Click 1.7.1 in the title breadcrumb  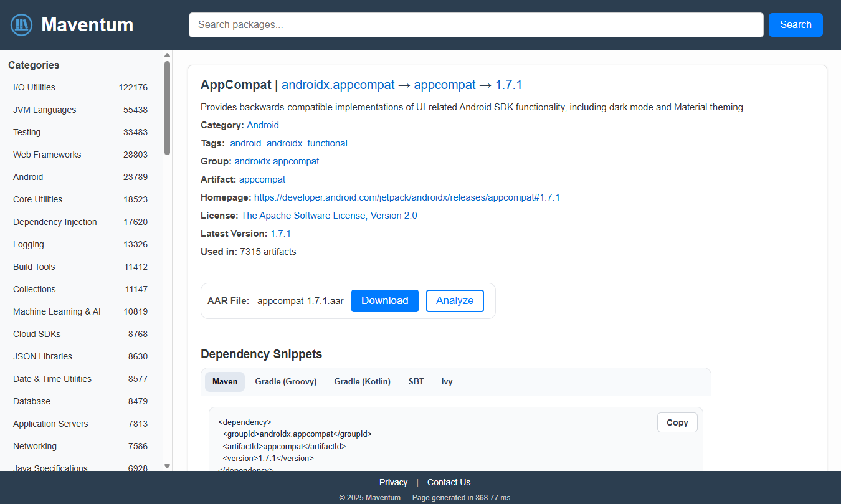[x=508, y=85]
